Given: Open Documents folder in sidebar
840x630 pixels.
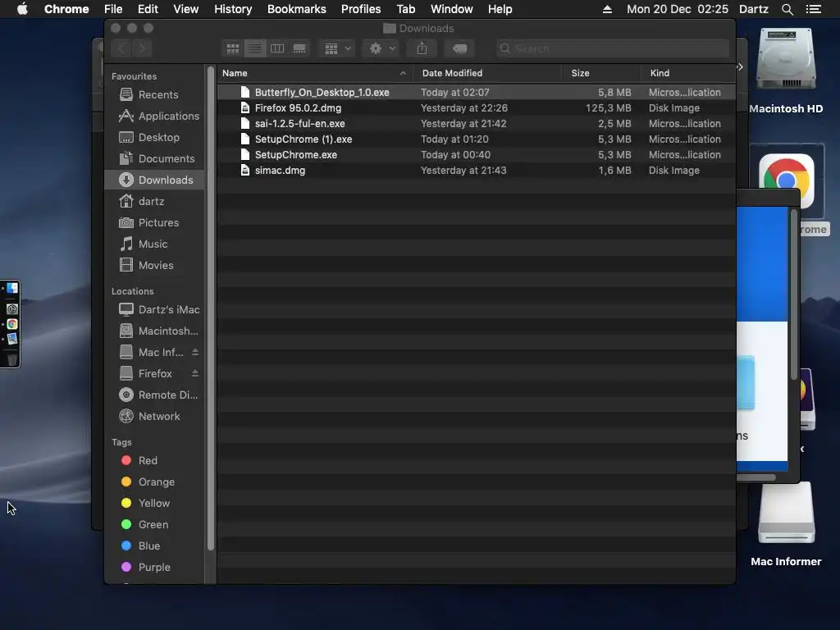Looking at the screenshot, I should 154,159.
